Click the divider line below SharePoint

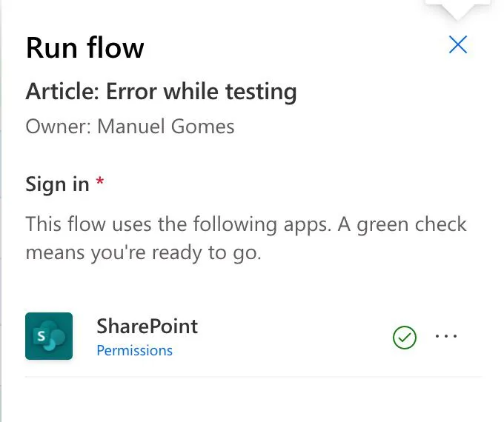[x=253, y=377]
